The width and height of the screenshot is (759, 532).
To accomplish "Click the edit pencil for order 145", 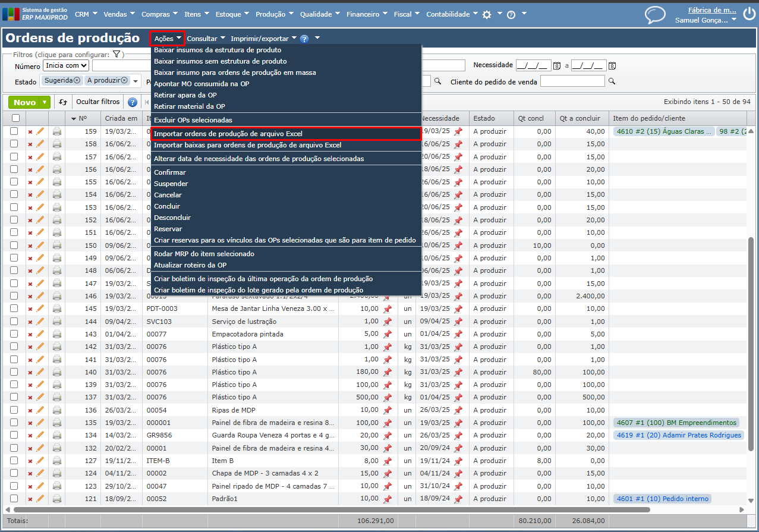I will (40, 309).
